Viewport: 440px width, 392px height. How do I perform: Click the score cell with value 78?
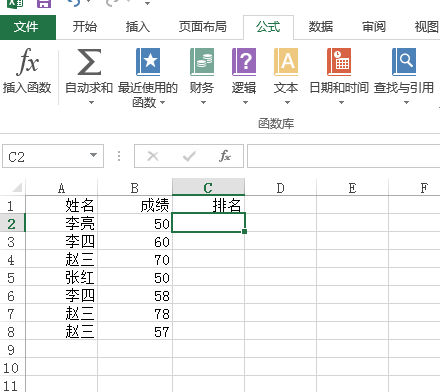pyautogui.click(x=135, y=313)
